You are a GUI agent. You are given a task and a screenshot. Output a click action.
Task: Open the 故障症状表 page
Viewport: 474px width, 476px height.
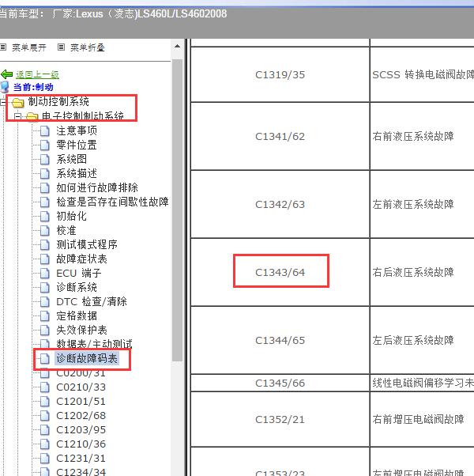point(82,259)
